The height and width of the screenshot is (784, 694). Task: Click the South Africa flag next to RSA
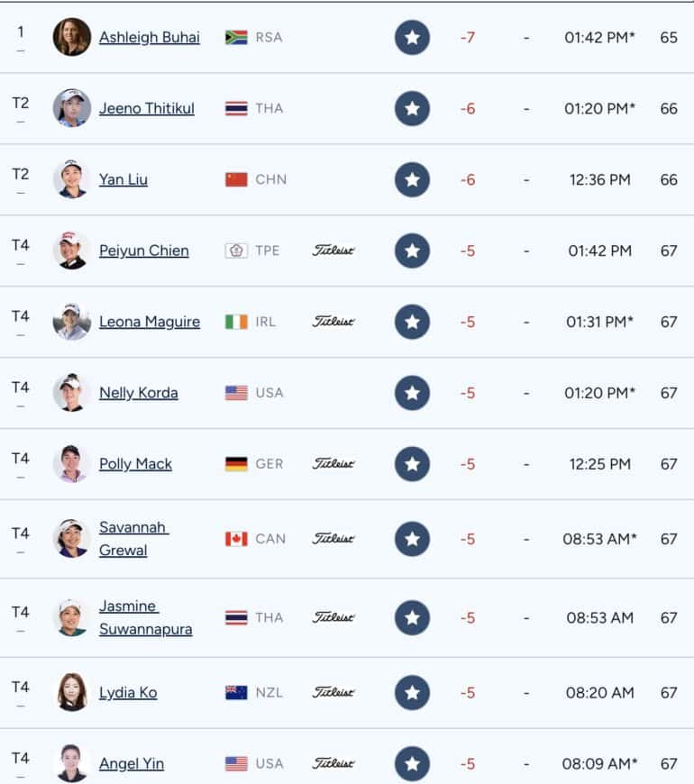coord(236,38)
